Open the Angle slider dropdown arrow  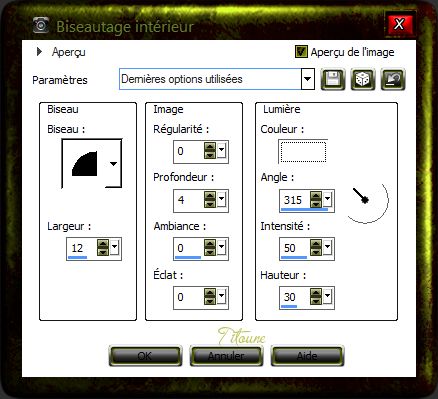(327, 199)
